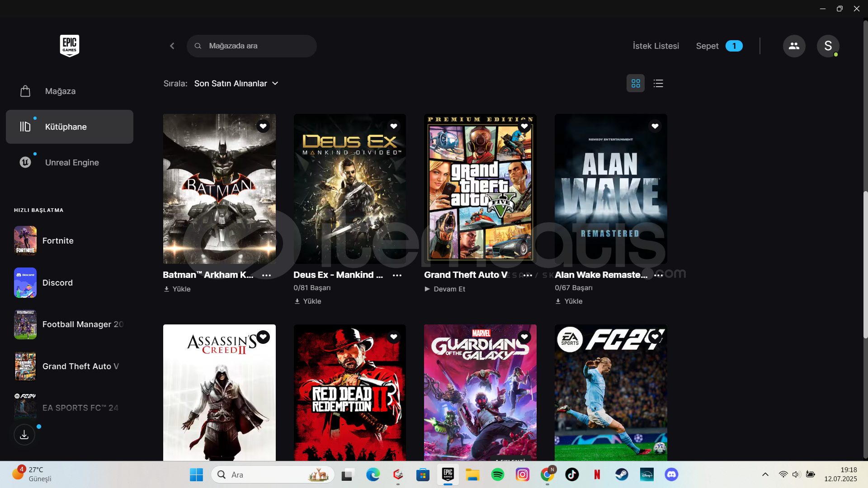This screenshot has width=868, height=488.
Task: Expand the Son Satın Alınanlar sort dropdown
Action: 236,84
